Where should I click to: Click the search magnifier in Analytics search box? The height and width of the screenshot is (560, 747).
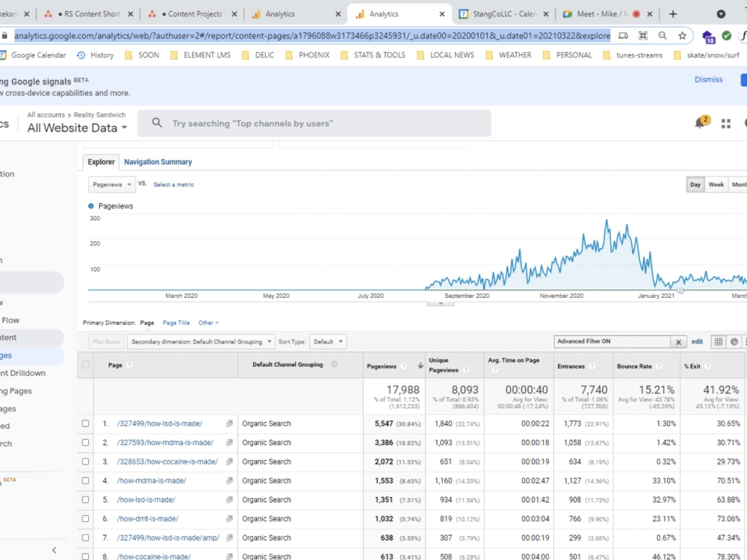[157, 123]
